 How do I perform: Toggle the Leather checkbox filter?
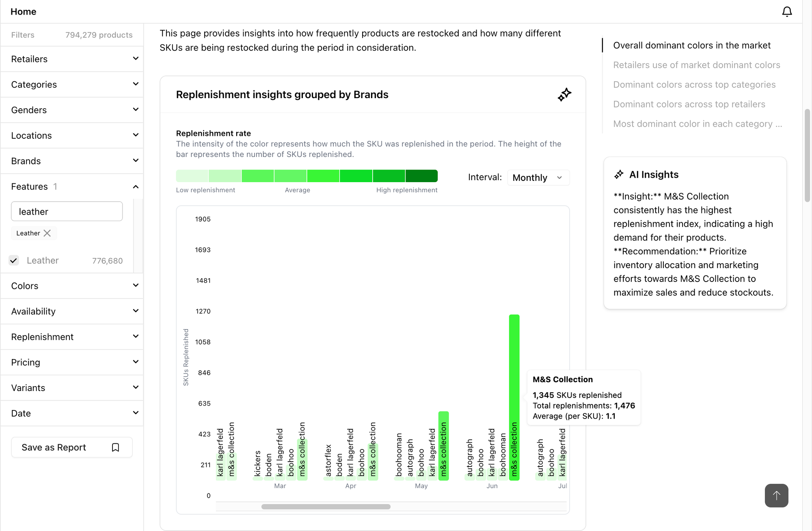pos(13,260)
